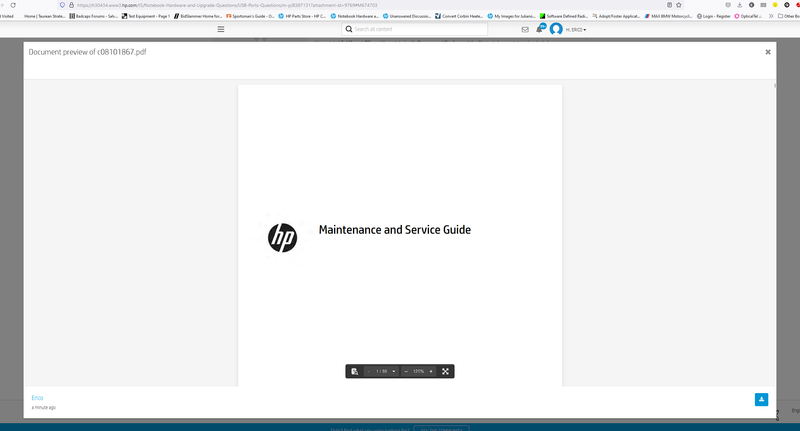Click Maintenance and Service Guide title
Screen dimensions: 800x431
pos(395,230)
